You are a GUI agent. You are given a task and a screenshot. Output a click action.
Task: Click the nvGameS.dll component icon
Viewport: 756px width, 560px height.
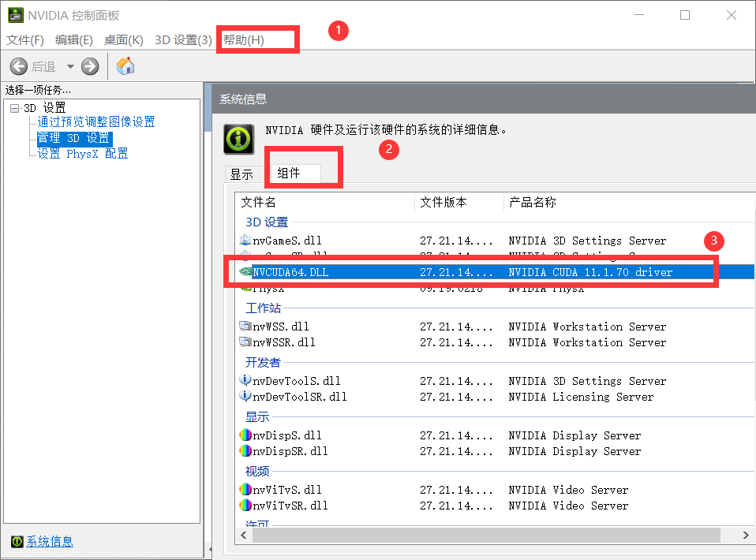[245, 241]
